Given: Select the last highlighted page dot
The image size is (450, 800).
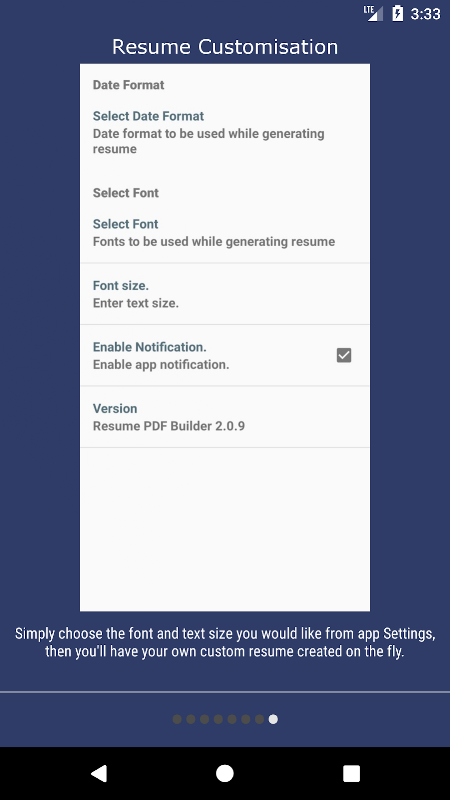Looking at the screenshot, I should (273, 719).
